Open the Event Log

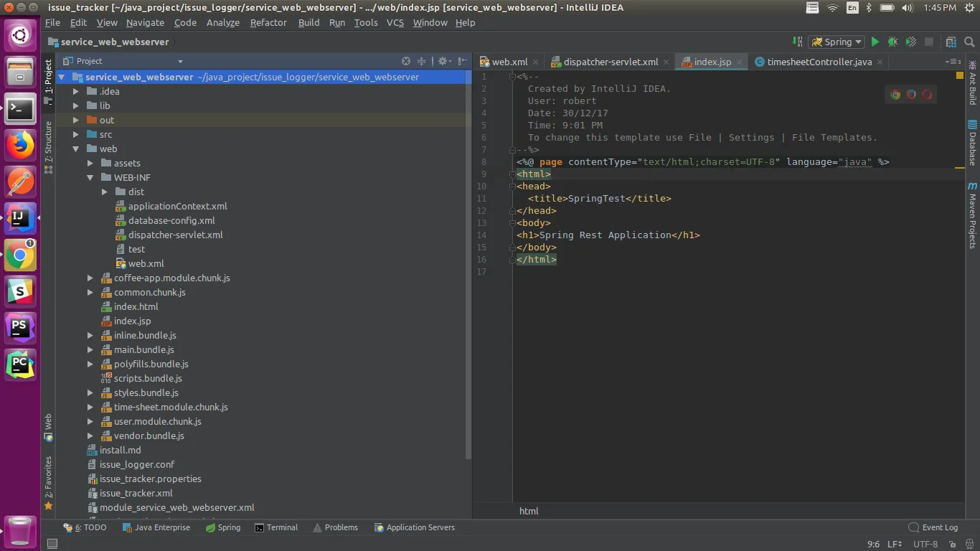pos(933,527)
